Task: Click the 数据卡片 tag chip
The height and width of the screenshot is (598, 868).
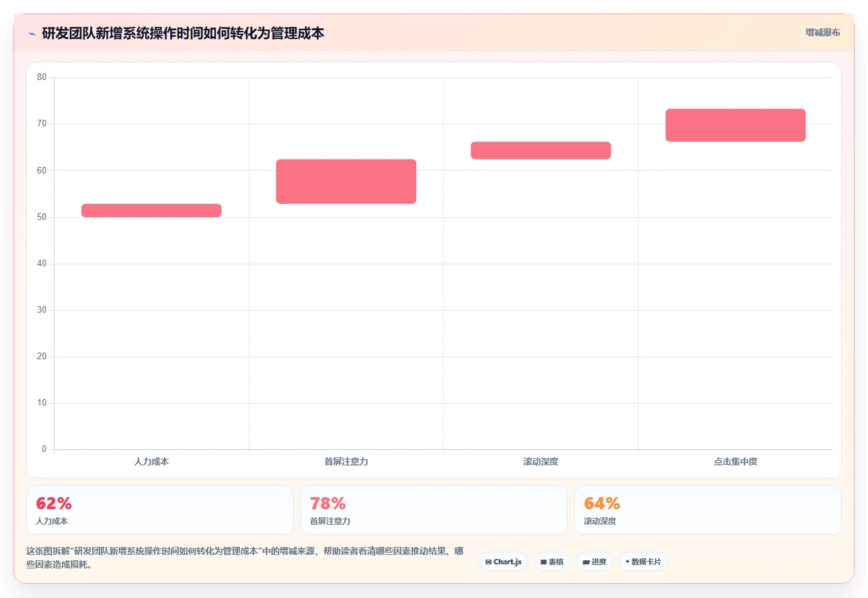Action: tap(643, 562)
